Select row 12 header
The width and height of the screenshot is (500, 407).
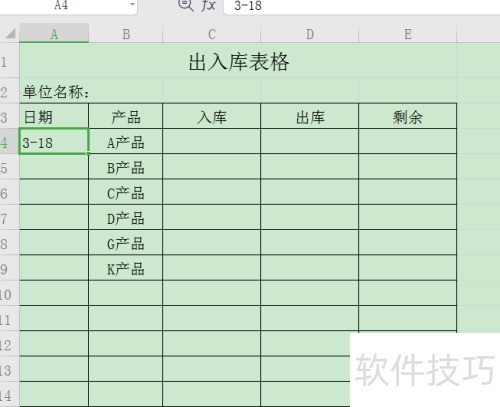coord(9,344)
